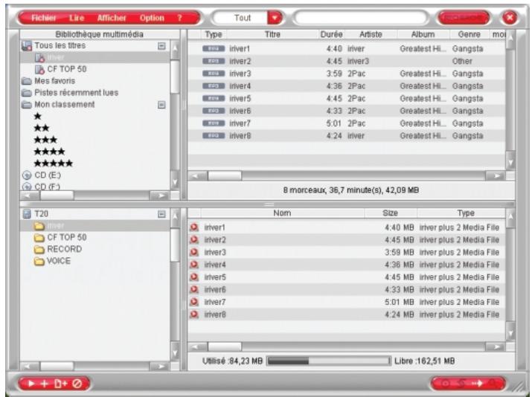
Task: Collapse the Mon classement tree node
Action: click(161, 105)
